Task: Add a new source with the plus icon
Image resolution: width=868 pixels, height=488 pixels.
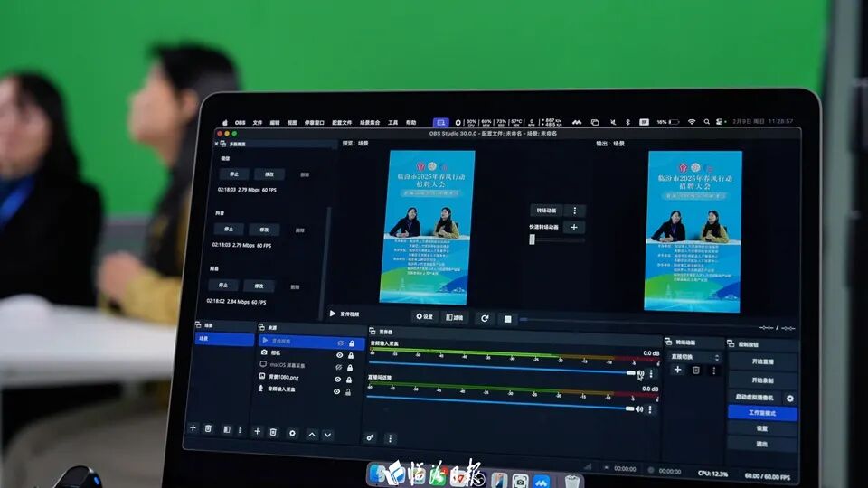Action: tap(258, 432)
